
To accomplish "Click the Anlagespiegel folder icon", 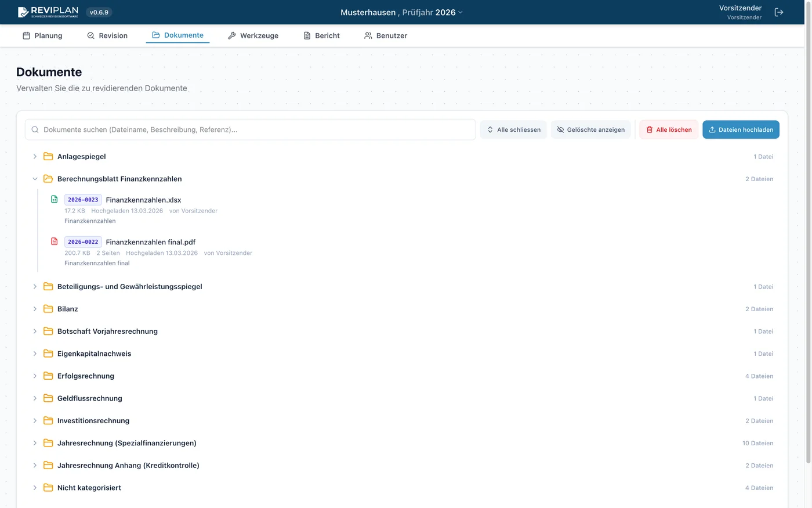I will click(48, 157).
